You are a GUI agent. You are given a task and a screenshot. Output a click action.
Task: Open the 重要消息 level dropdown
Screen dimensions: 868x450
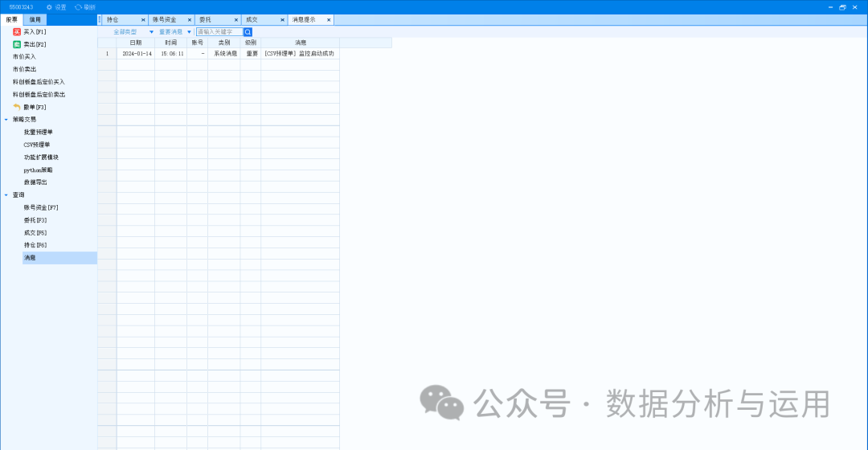tap(175, 32)
